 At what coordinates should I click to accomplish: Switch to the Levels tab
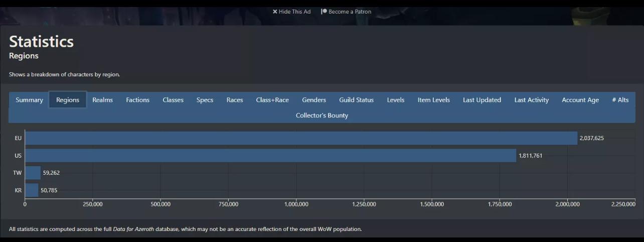(x=396, y=100)
